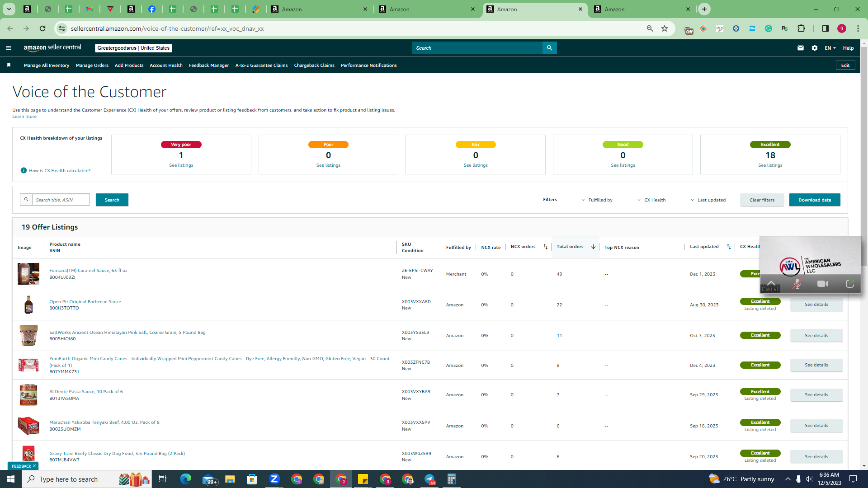The height and width of the screenshot is (488, 868).
Task: See listings under Excellent CX Health
Action: click(x=770, y=165)
